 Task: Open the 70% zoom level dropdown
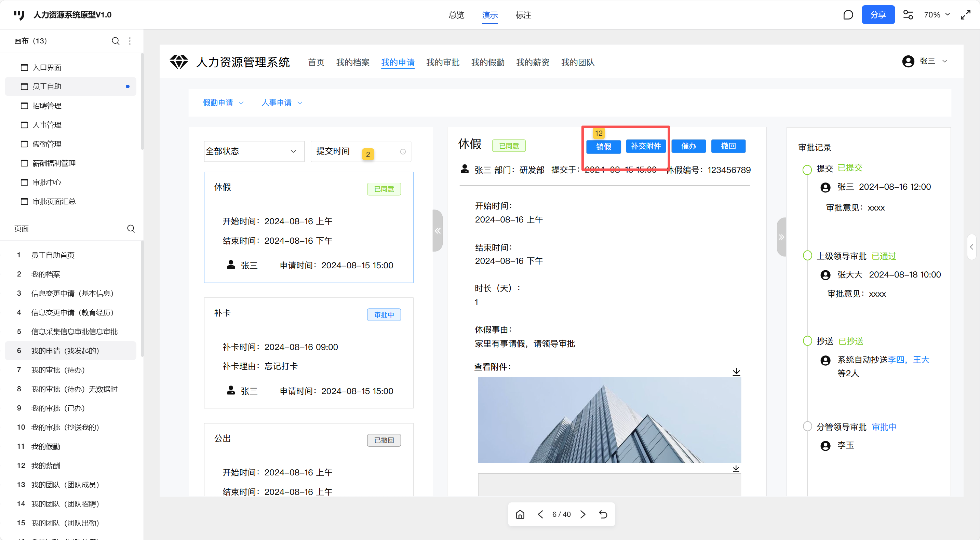pyautogui.click(x=937, y=15)
